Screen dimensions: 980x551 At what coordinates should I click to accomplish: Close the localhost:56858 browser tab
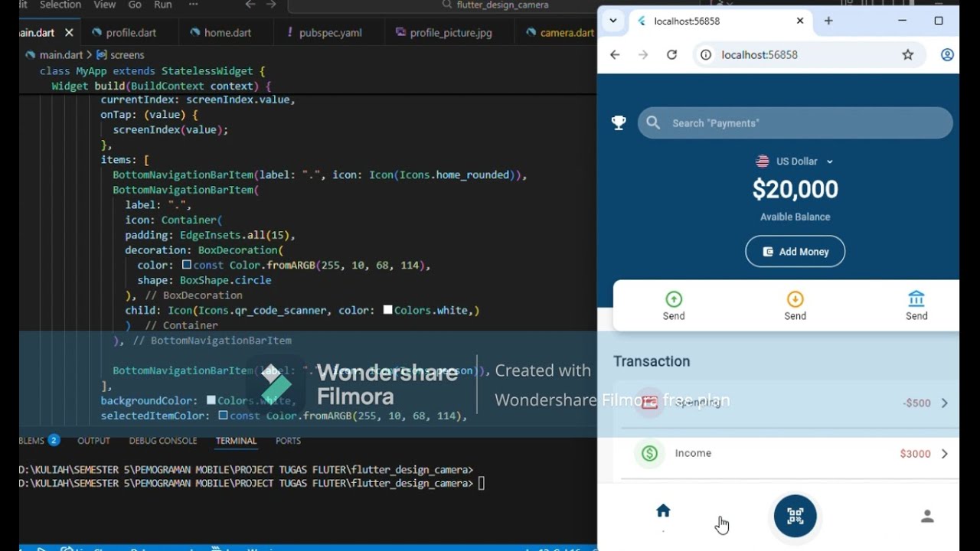pos(800,21)
